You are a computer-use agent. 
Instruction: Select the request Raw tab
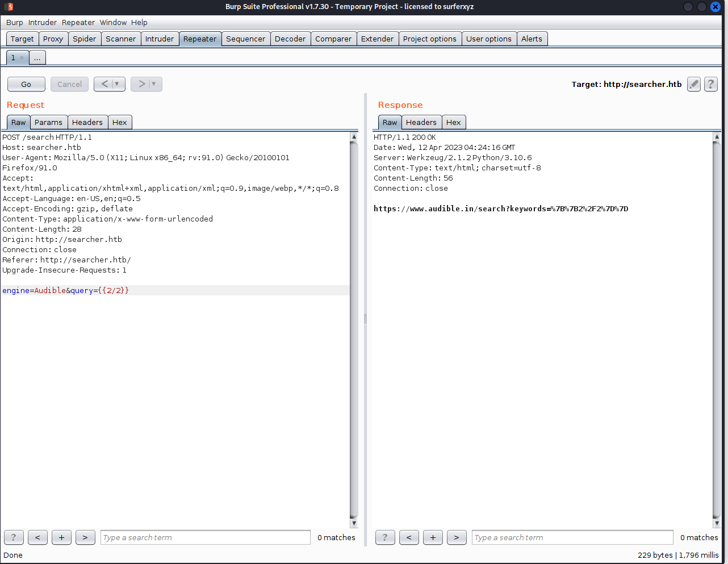click(19, 122)
